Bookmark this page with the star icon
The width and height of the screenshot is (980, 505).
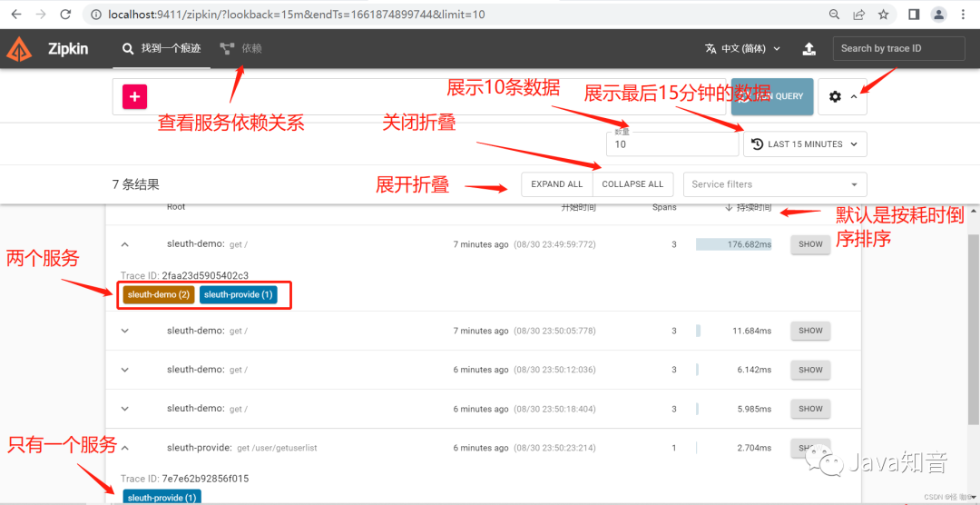883,15
